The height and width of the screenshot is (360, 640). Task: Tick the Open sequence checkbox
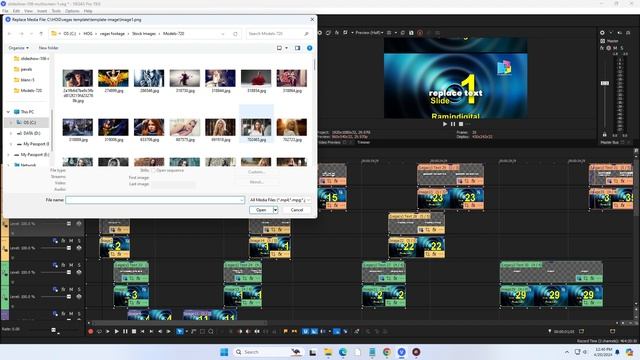[x=154, y=170]
